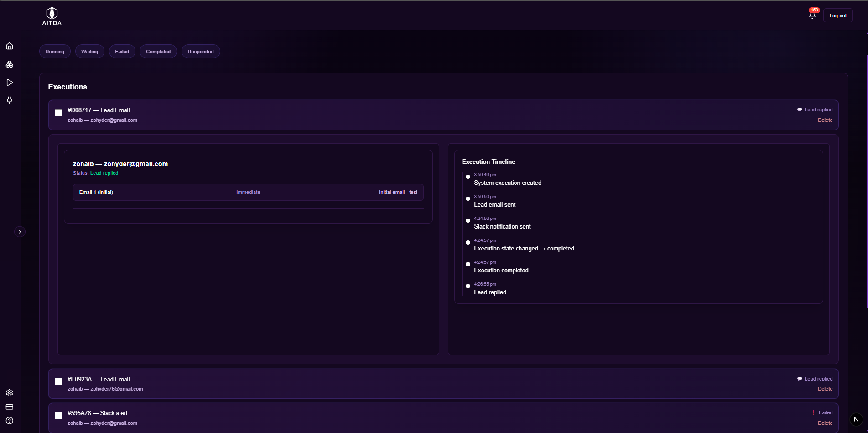The image size is (868, 433).
Task: Open the notifications bell
Action: click(x=812, y=16)
